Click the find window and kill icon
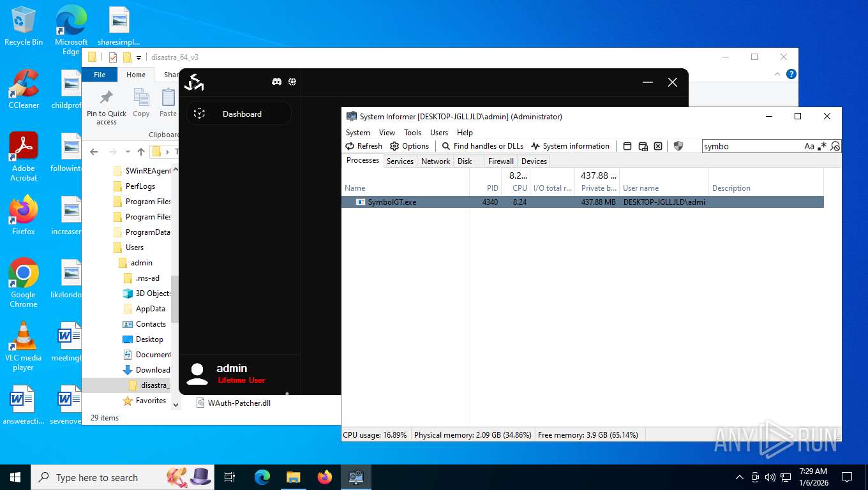868x490 pixels. (x=658, y=146)
